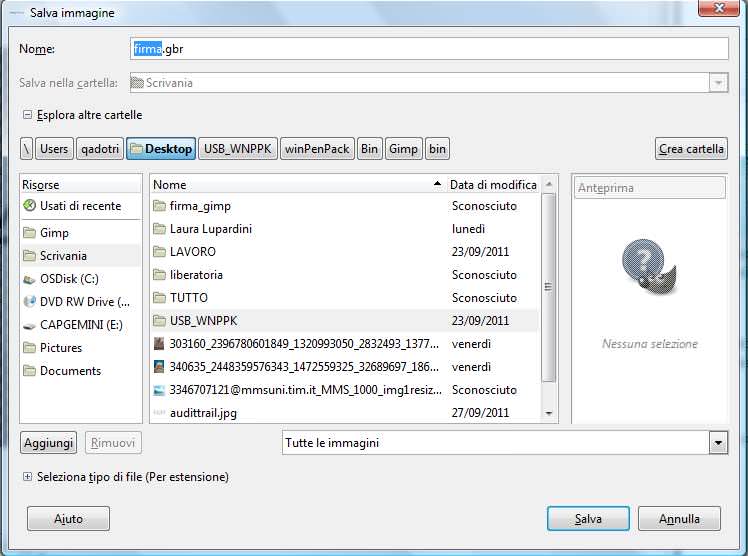The height and width of the screenshot is (556, 748).
Task: Click the file list vertical scrollbar thumb
Action: 548,287
